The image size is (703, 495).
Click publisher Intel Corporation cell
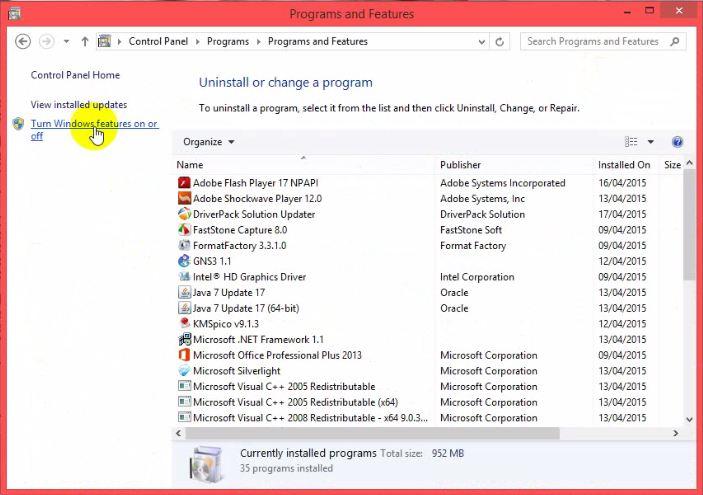(477, 277)
